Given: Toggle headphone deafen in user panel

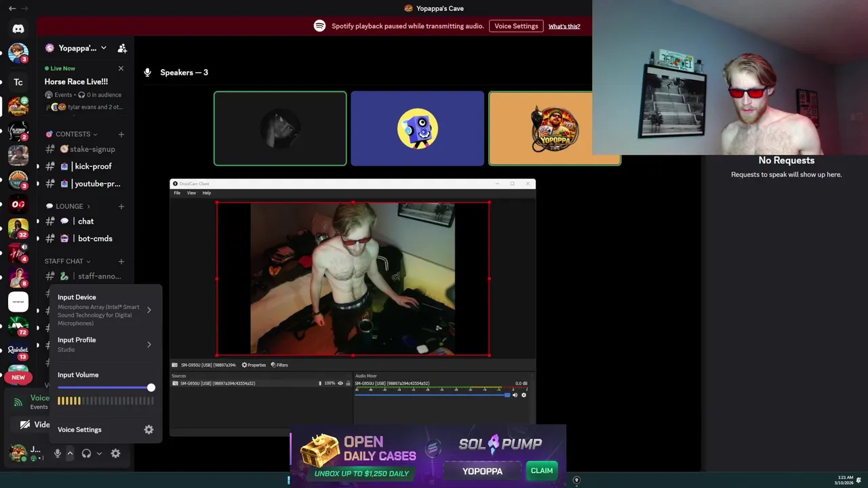Looking at the screenshot, I should pos(86,453).
